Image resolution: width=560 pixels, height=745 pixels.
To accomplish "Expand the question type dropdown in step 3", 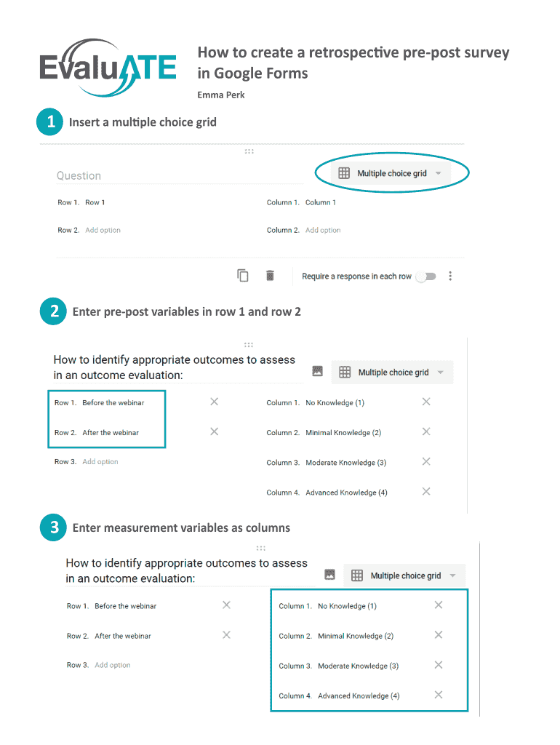I will 405,575.
